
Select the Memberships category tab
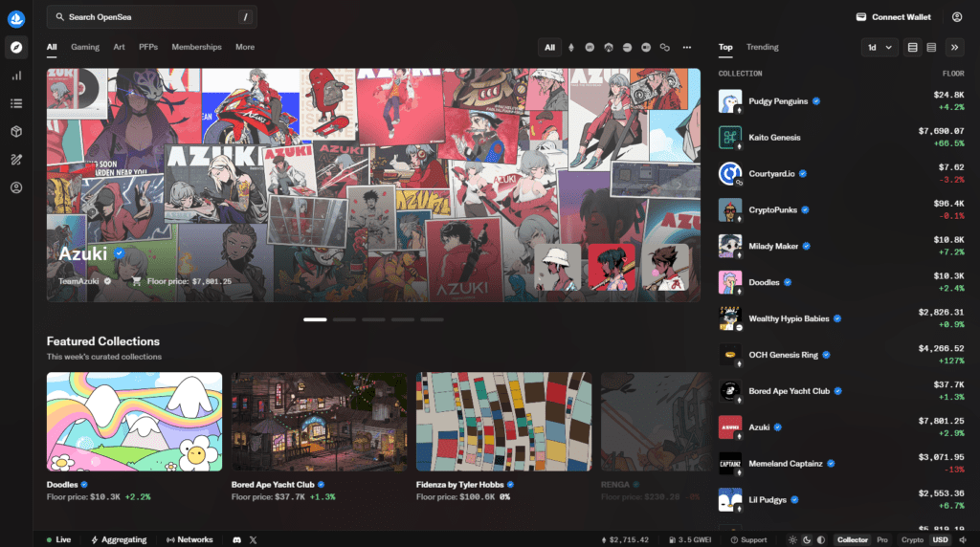(196, 48)
